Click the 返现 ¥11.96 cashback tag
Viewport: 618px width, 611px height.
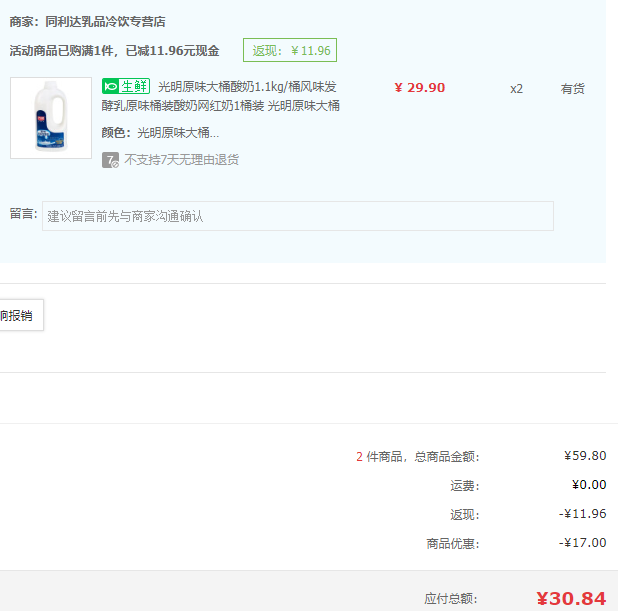[290, 50]
